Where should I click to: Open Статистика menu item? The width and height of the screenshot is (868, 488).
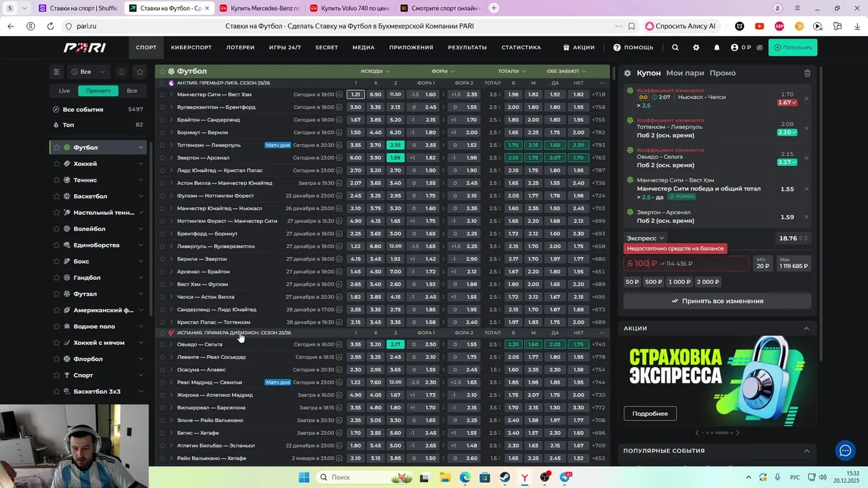(521, 47)
